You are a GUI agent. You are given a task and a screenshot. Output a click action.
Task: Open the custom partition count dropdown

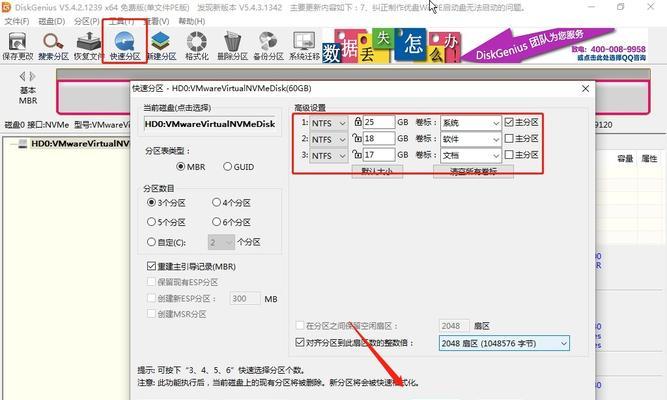pyautogui.click(x=221, y=243)
